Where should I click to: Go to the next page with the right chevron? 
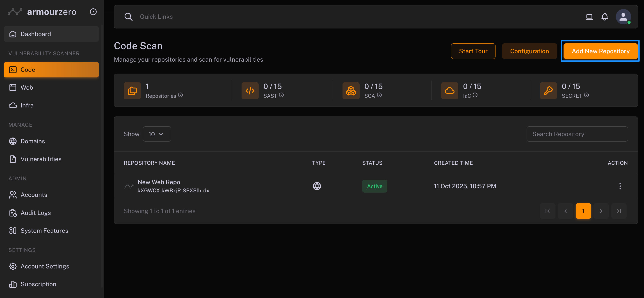click(x=601, y=211)
